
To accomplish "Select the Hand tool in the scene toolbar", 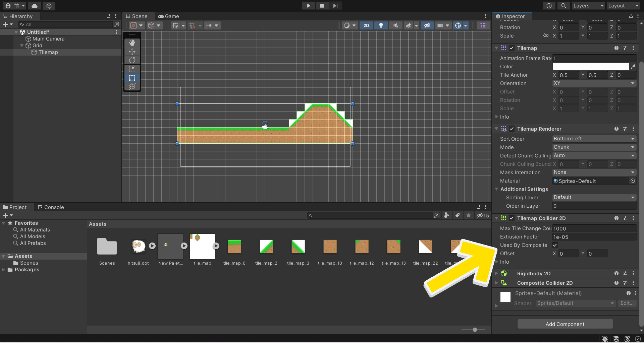I will point(132,43).
